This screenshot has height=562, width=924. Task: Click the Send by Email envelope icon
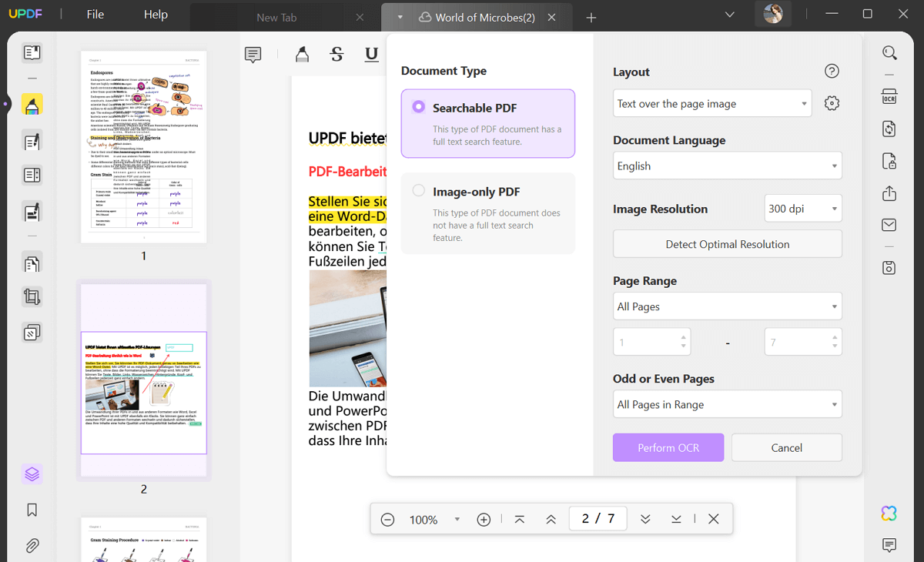coord(889,225)
